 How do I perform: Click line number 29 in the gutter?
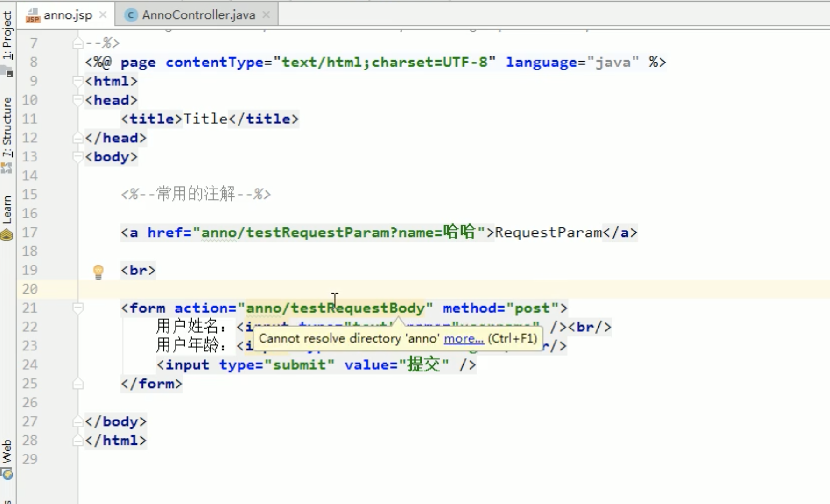coord(30,459)
